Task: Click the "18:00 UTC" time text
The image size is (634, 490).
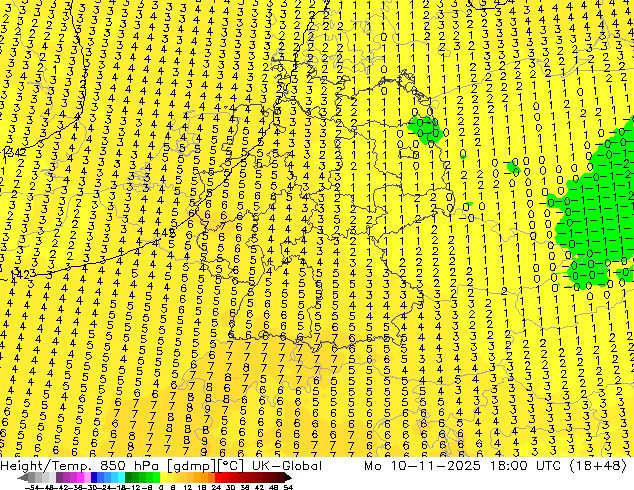Action: pyautogui.click(x=525, y=466)
